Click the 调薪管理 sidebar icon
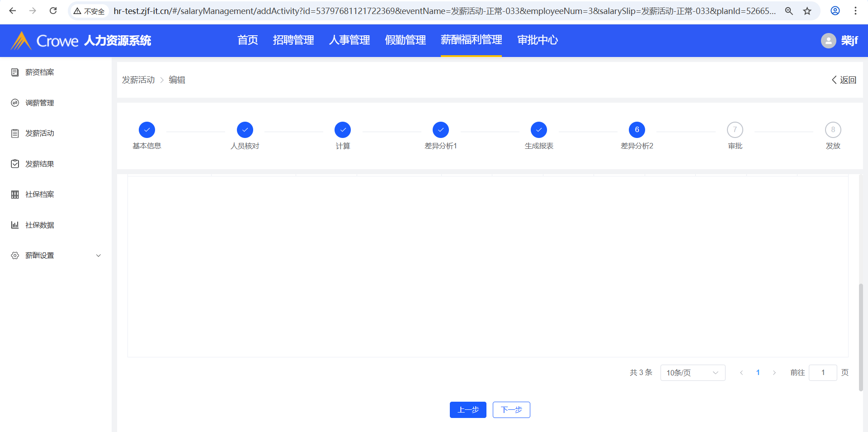868x432 pixels. pyautogui.click(x=15, y=103)
